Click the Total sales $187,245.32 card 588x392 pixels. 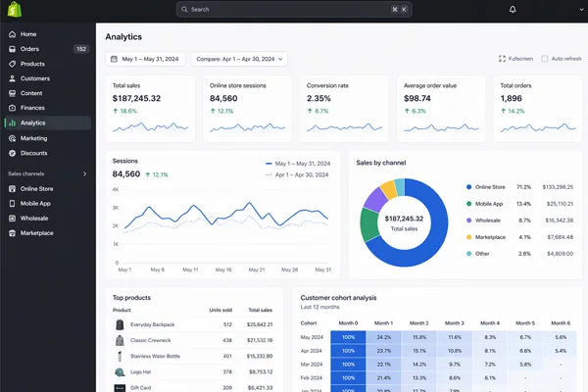150,109
